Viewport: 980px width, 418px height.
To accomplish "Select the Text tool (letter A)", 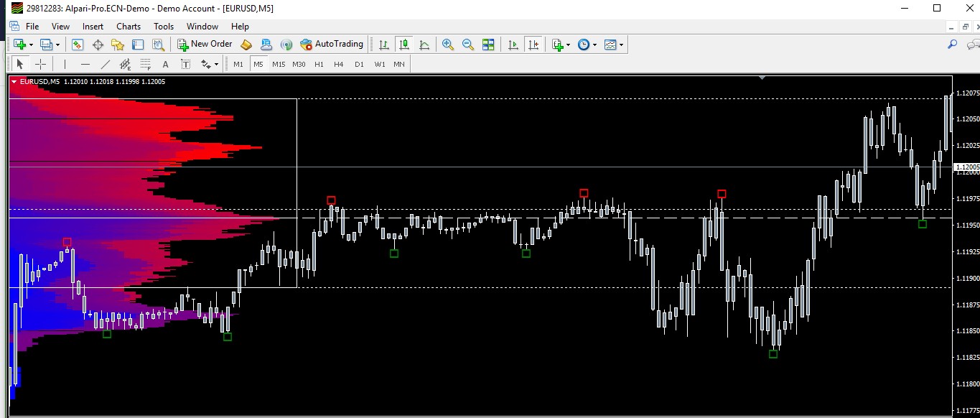I will (x=165, y=64).
